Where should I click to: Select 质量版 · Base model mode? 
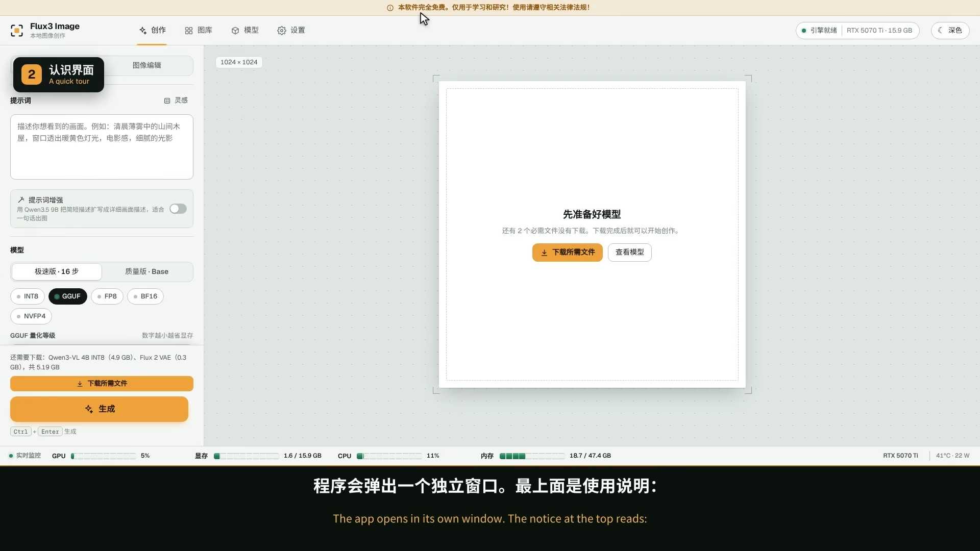147,271
